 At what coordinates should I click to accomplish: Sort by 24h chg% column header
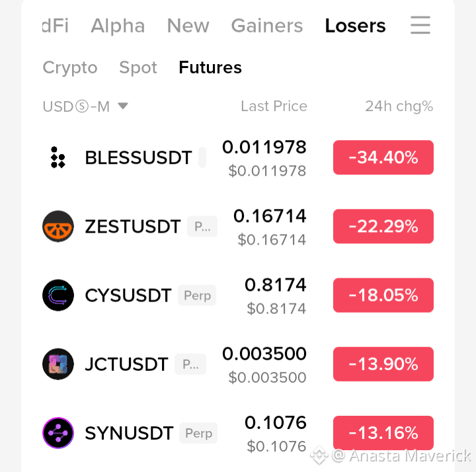point(399,106)
